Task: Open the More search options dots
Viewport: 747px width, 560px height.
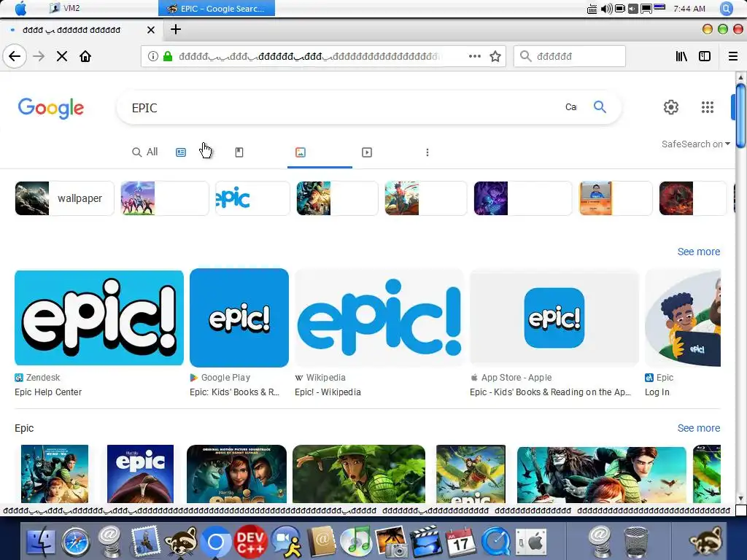Action: pyautogui.click(x=427, y=152)
